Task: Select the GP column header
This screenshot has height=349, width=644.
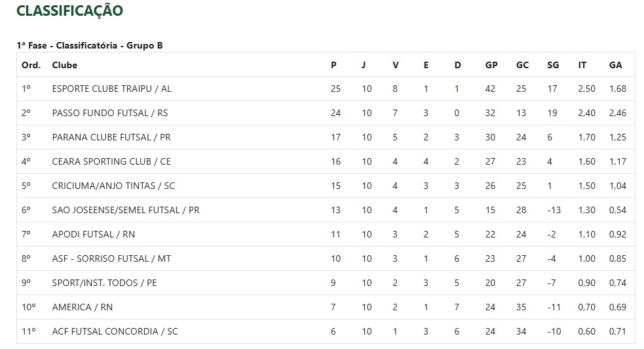Action: coord(491,65)
